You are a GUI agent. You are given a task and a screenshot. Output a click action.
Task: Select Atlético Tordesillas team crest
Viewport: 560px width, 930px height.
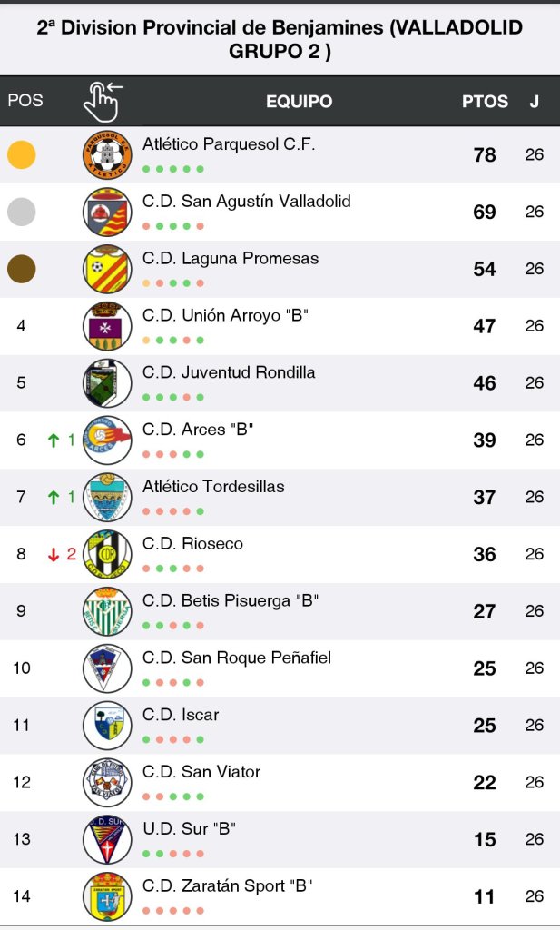pos(107,497)
